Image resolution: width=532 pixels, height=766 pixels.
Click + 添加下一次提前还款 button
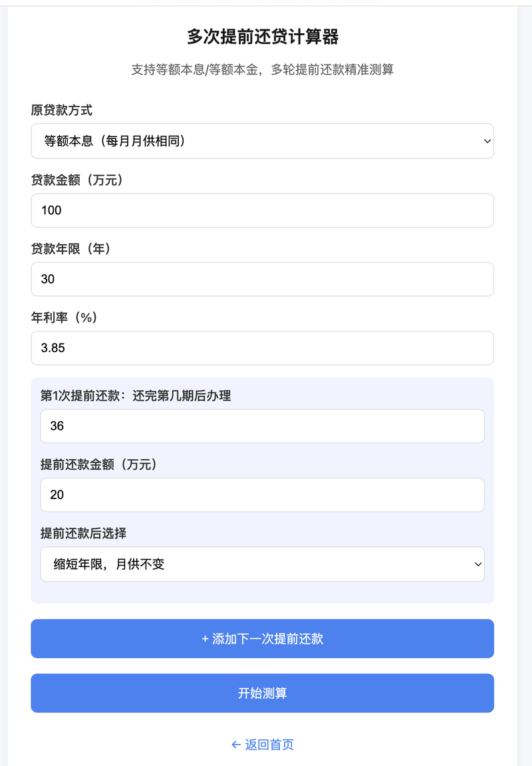pos(262,638)
